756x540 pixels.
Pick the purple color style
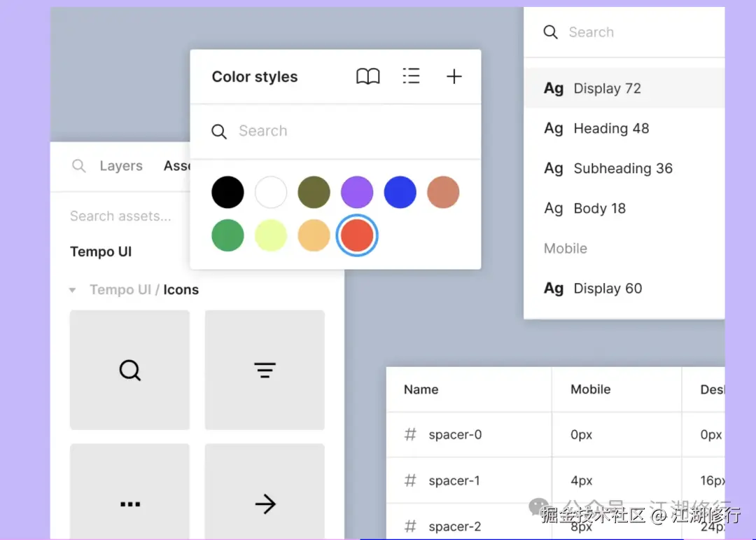click(x=357, y=192)
